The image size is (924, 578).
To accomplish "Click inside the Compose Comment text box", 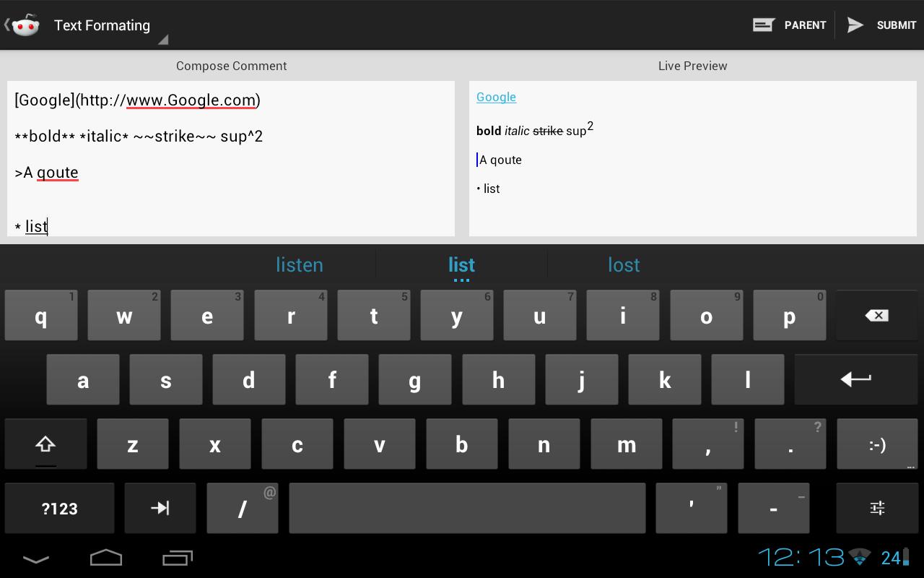I will 231,159.
